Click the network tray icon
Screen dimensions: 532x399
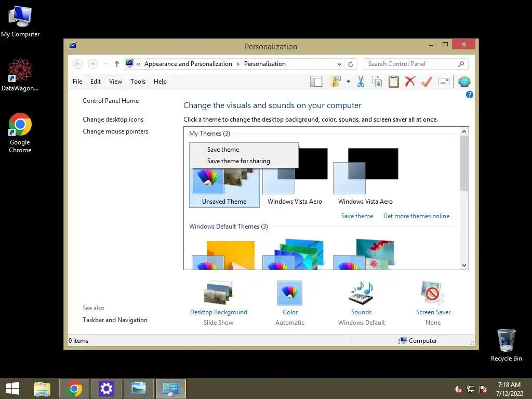click(471, 389)
